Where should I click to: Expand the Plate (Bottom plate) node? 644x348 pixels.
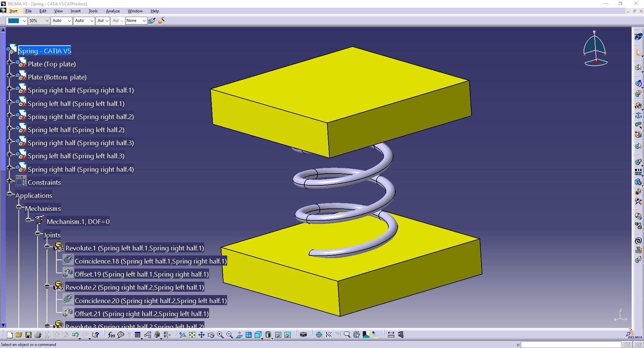point(9,76)
